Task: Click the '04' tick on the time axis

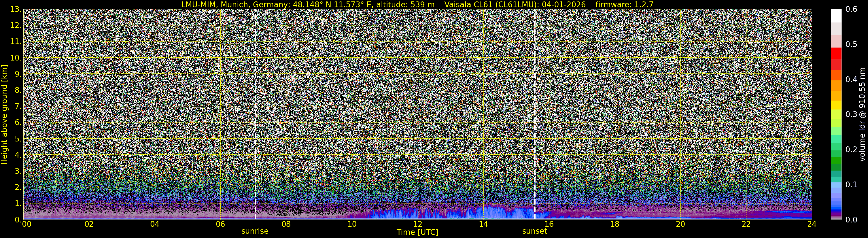Action: point(155,224)
